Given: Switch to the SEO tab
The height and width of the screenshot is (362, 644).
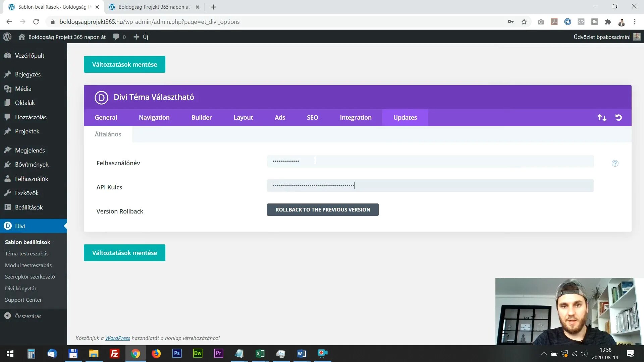Looking at the screenshot, I should [313, 118].
